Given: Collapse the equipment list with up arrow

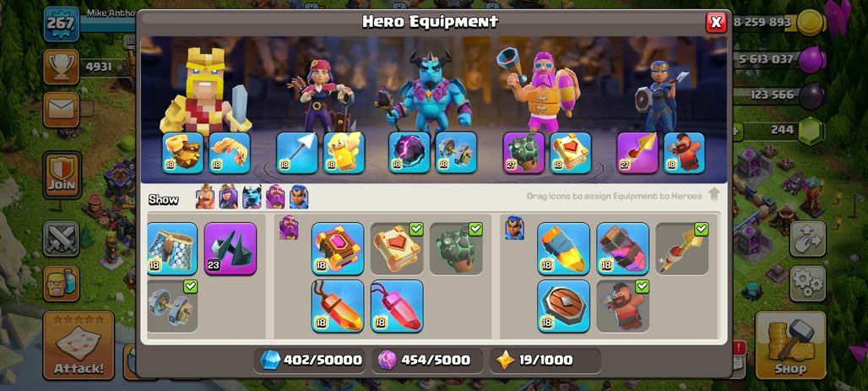Looking at the screenshot, I should tap(714, 195).
